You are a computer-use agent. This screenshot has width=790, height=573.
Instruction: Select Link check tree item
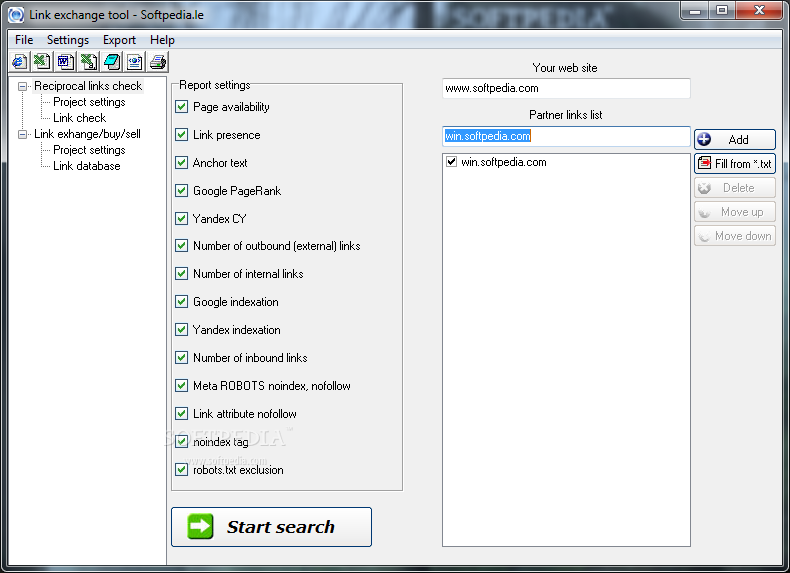coord(80,118)
